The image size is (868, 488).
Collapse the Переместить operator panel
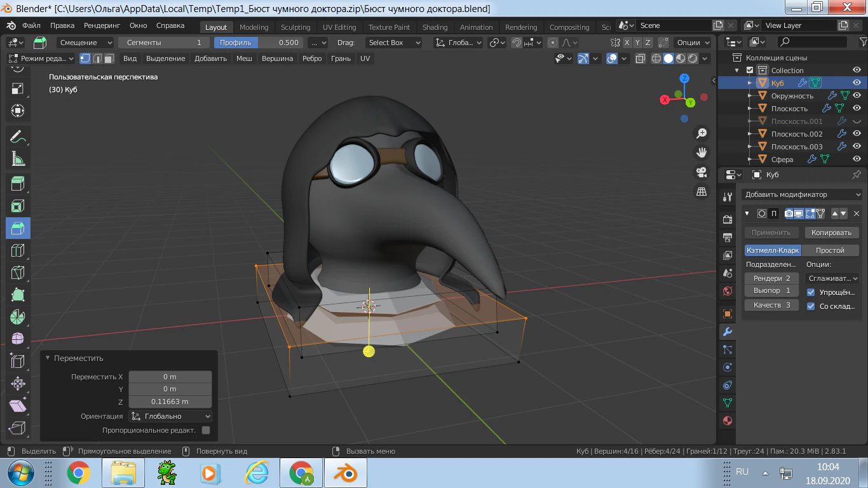[x=48, y=358]
